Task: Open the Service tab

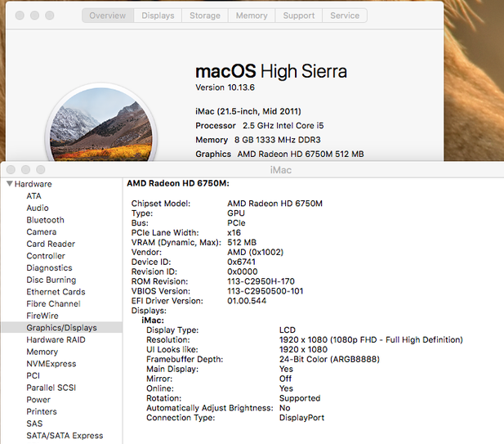Action: pos(345,16)
